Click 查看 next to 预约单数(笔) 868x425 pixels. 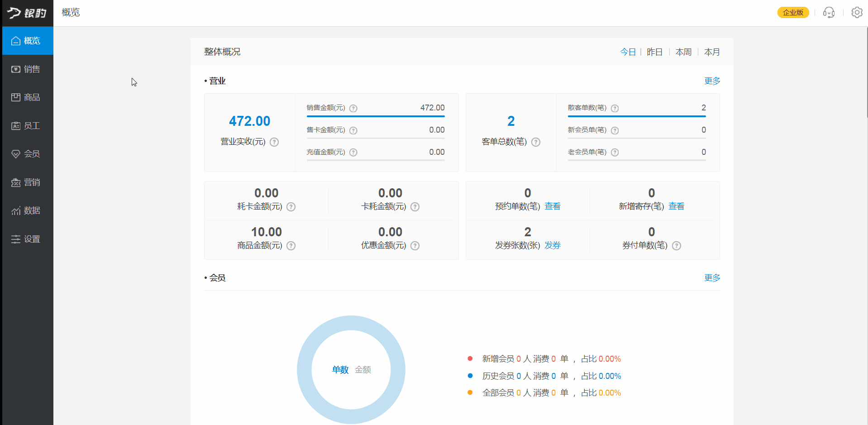pyautogui.click(x=552, y=206)
